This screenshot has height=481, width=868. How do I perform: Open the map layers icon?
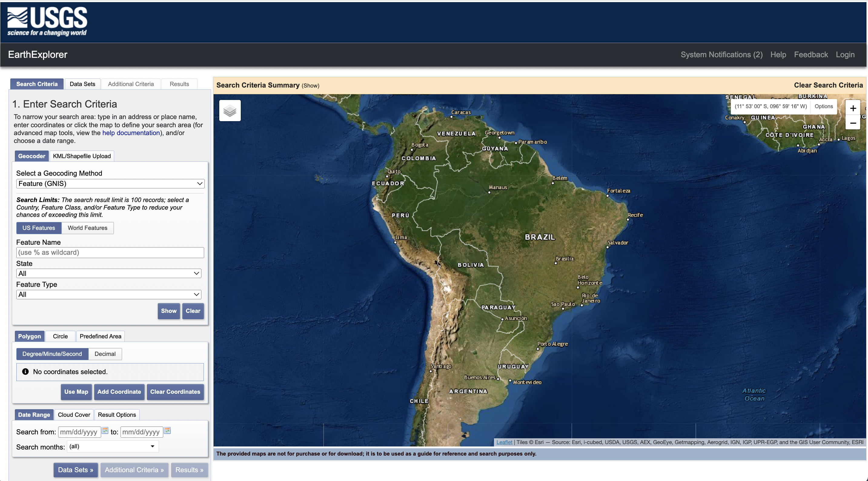click(230, 111)
